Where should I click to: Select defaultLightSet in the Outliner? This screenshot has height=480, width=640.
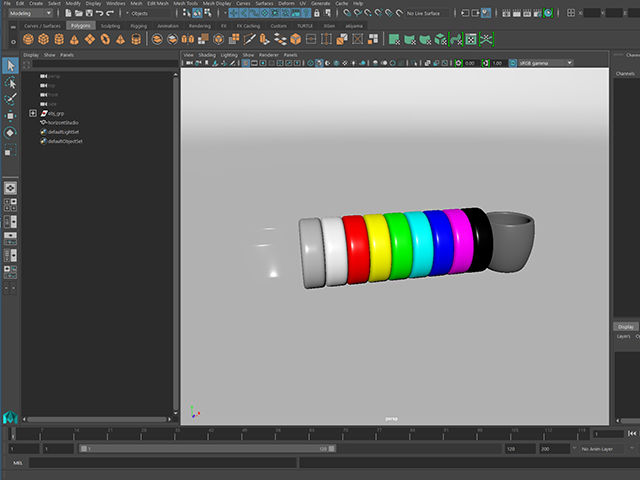pyautogui.click(x=64, y=132)
